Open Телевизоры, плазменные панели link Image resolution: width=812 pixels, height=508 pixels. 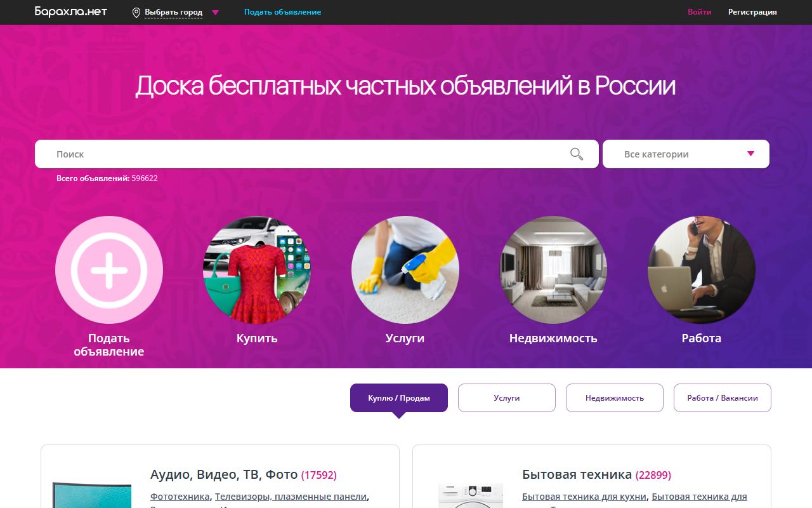(291, 497)
